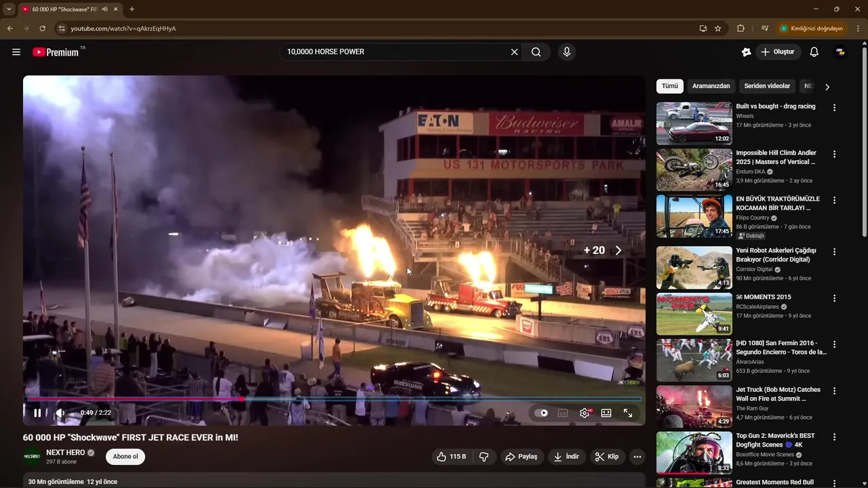868x488 pixels.
Task: Click the red playhead scrubber dot
Action: 241,399
